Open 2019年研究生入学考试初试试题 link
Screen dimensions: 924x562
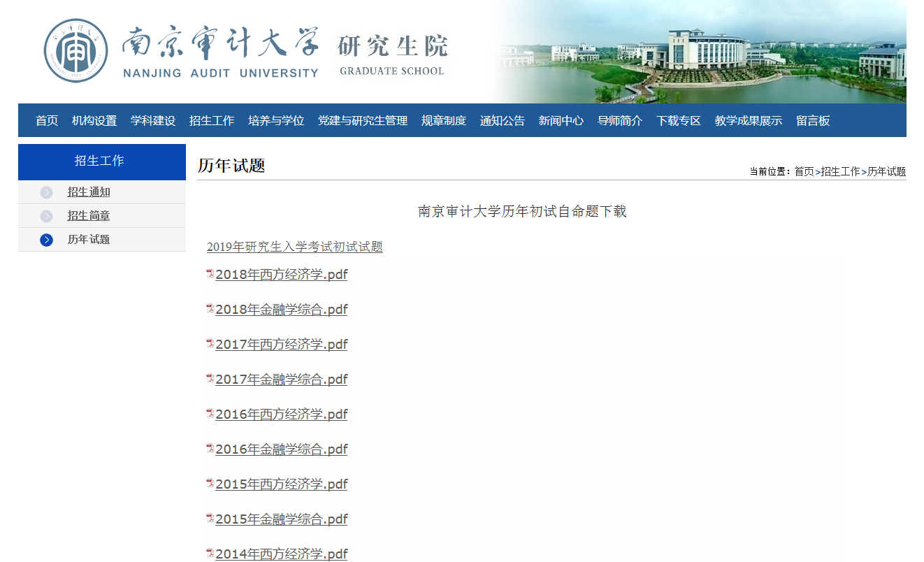point(294,247)
